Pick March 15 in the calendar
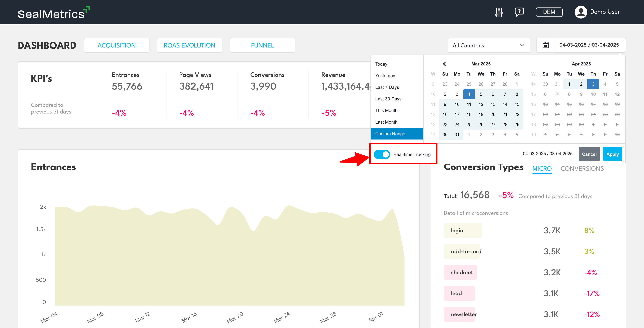This screenshot has width=644, height=328. (517, 104)
